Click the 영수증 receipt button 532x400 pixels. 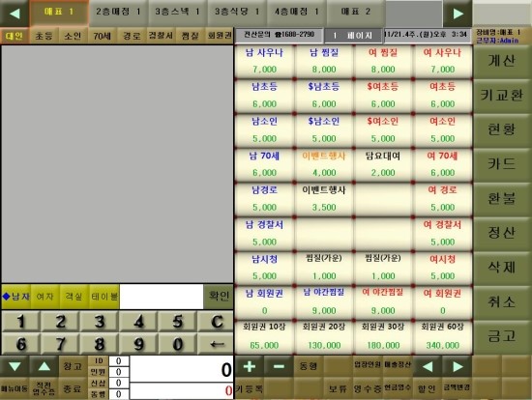(368, 388)
